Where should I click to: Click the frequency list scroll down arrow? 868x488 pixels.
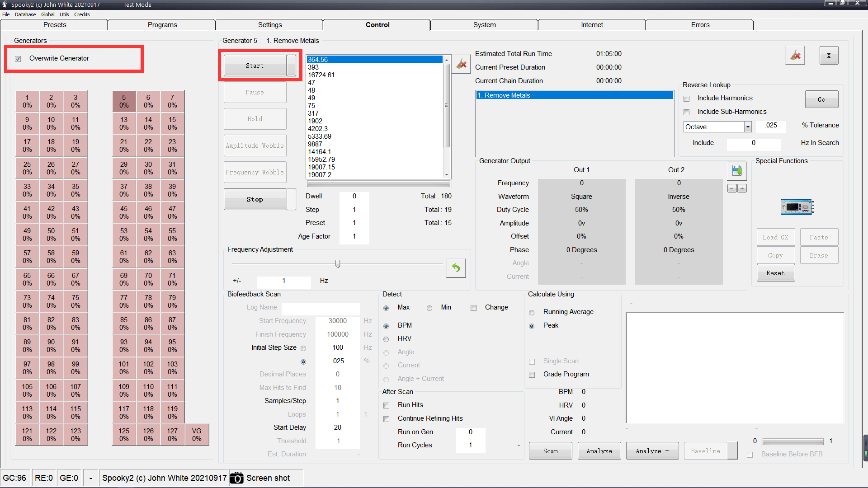tap(447, 175)
